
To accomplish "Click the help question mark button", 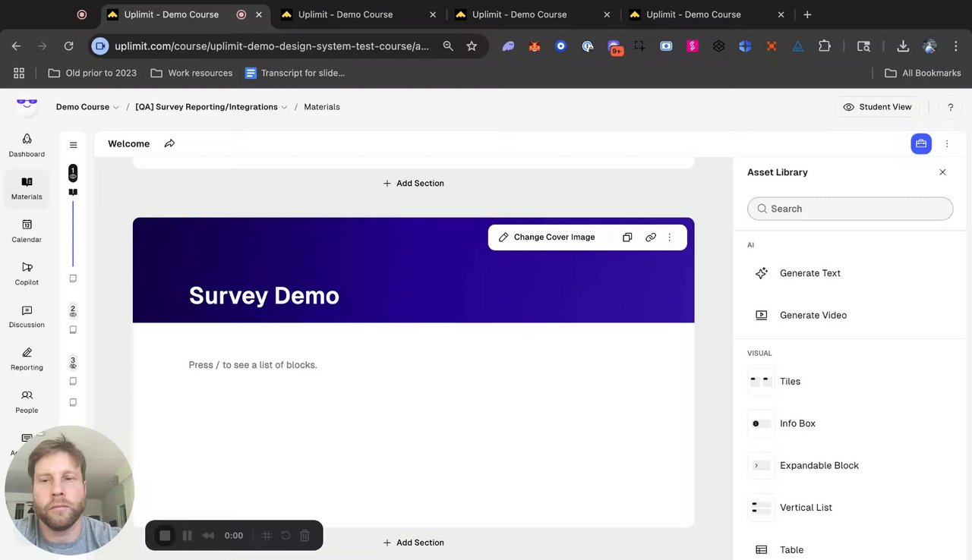I will (x=950, y=107).
